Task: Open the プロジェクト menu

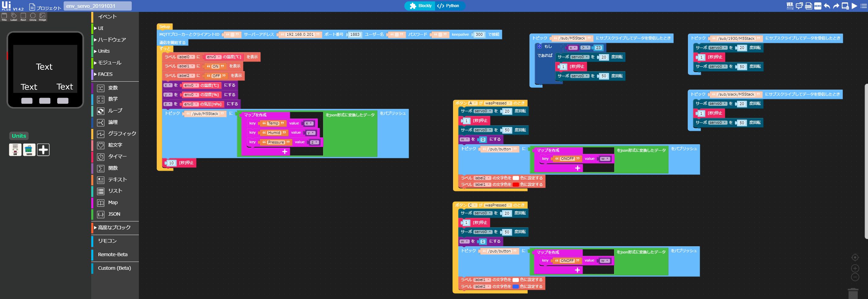Action: pyautogui.click(x=45, y=7)
